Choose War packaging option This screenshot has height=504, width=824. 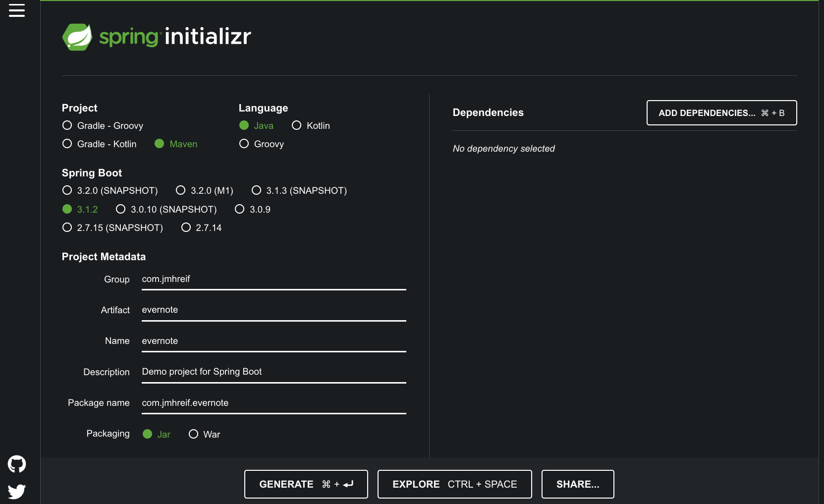point(204,435)
